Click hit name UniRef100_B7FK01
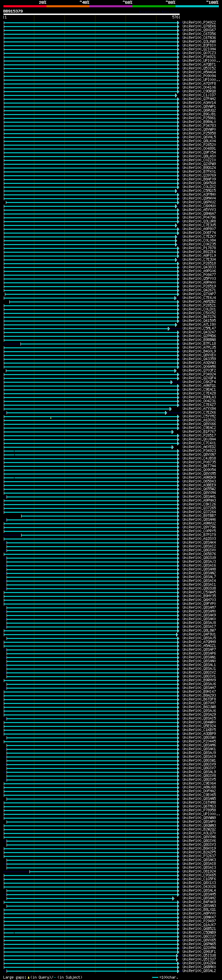 pyautogui.click(x=199, y=172)
